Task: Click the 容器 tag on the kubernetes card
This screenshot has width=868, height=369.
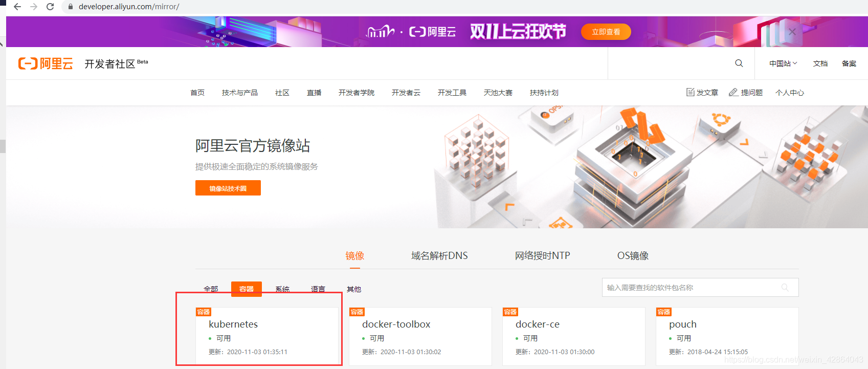Action: (204, 312)
